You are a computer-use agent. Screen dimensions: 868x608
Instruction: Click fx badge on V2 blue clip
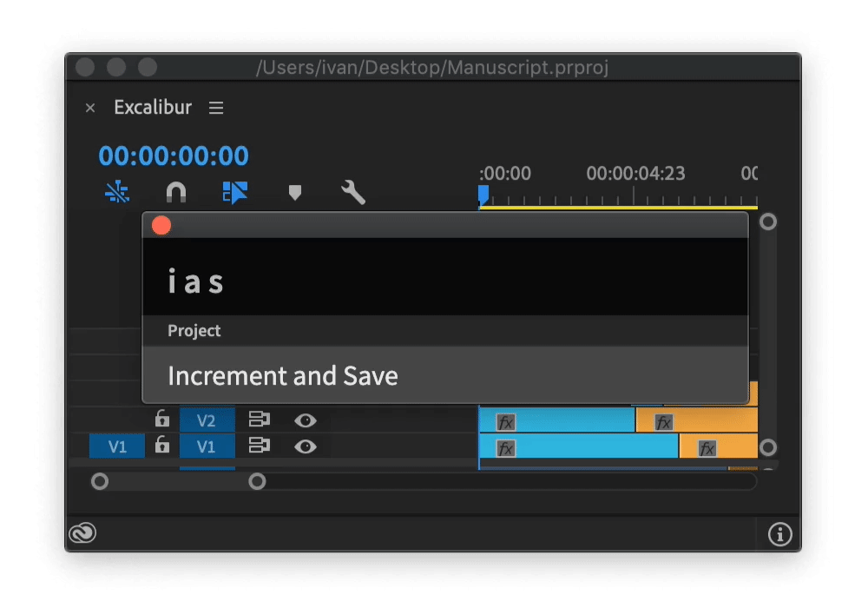click(506, 422)
